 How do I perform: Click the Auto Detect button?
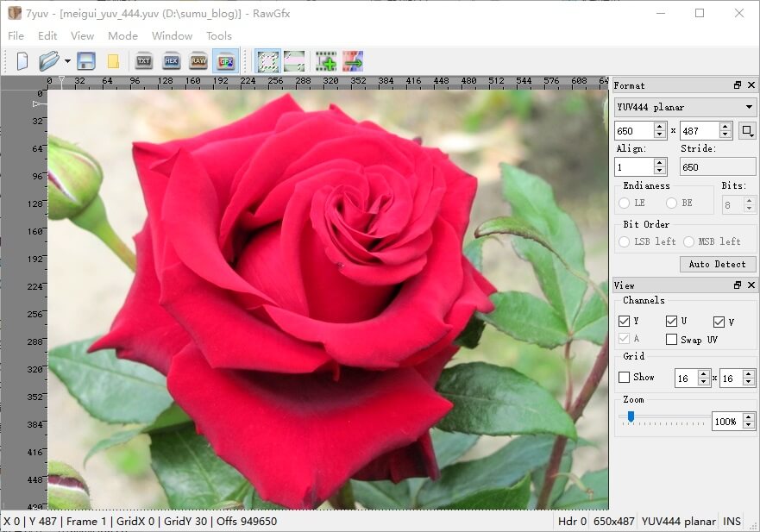click(717, 265)
